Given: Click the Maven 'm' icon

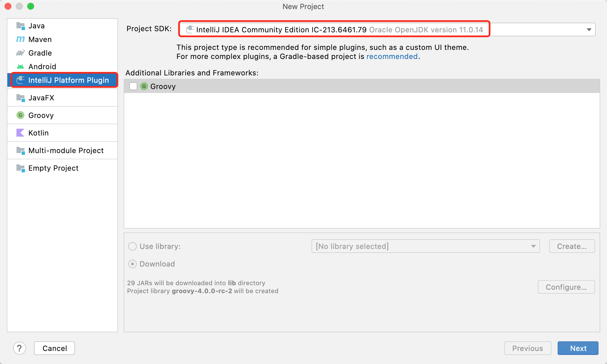Looking at the screenshot, I should [x=20, y=39].
